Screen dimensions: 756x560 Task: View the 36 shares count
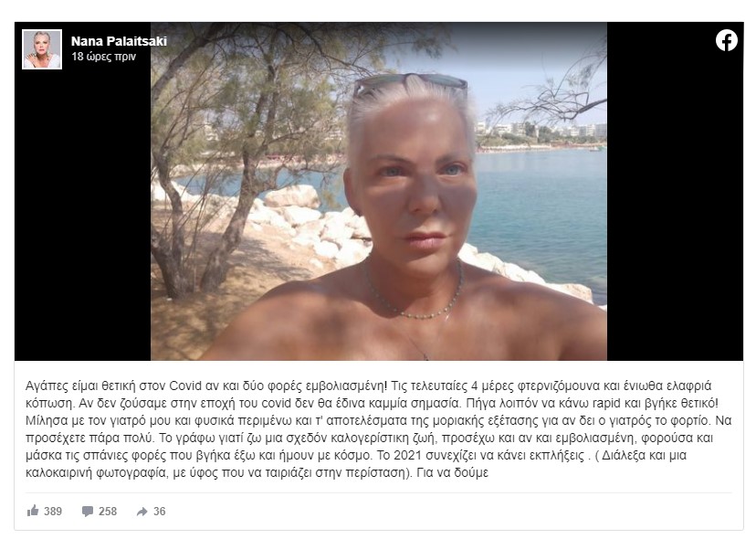coord(160,512)
